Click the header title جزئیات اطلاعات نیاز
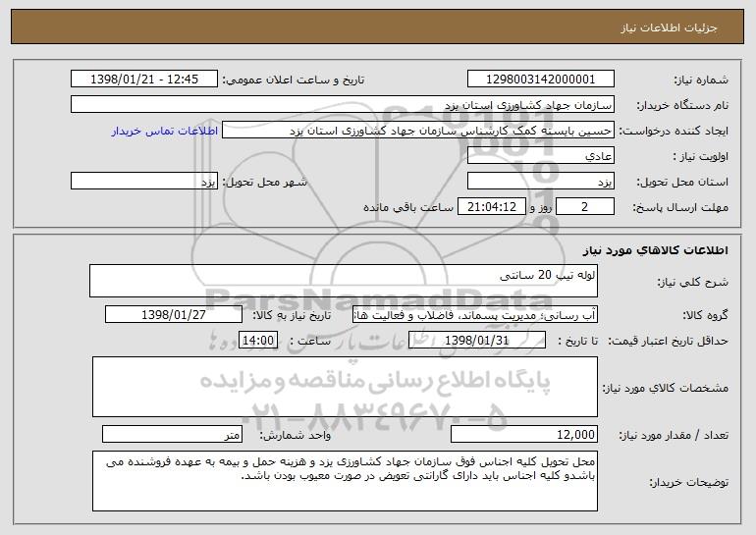The width and height of the screenshot is (756, 535). [x=669, y=27]
